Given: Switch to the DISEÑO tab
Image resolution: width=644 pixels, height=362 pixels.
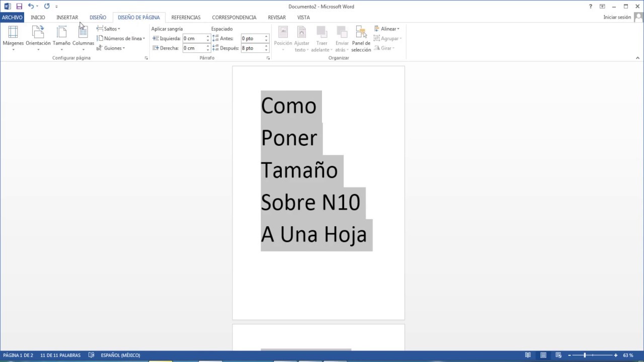Looking at the screenshot, I should click(x=98, y=17).
